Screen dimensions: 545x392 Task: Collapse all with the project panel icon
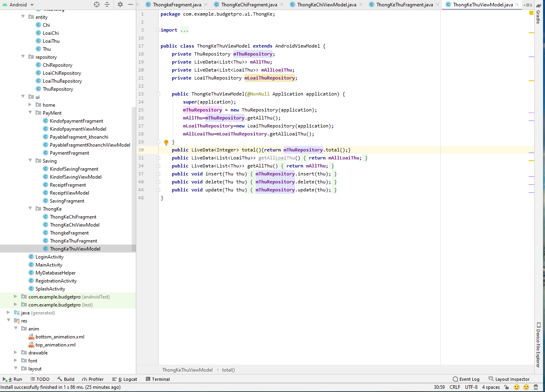pos(107,4)
